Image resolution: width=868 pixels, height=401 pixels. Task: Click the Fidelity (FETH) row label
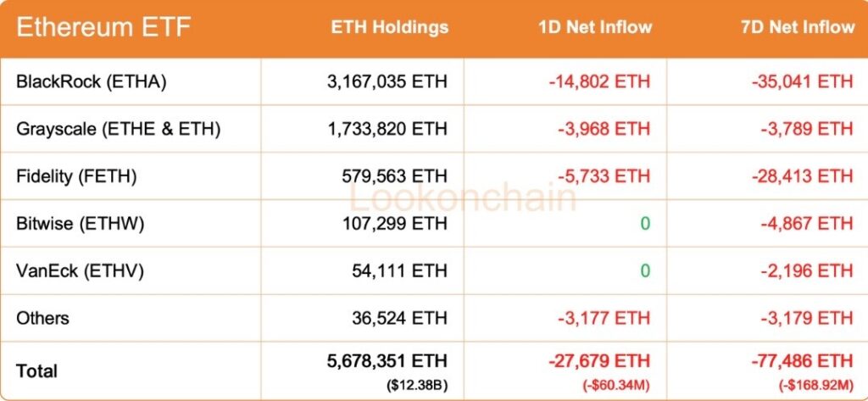tap(76, 176)
